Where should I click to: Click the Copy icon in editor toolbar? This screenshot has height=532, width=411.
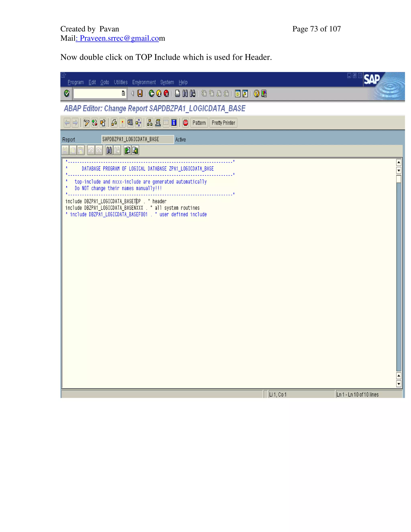click(73, 150)
